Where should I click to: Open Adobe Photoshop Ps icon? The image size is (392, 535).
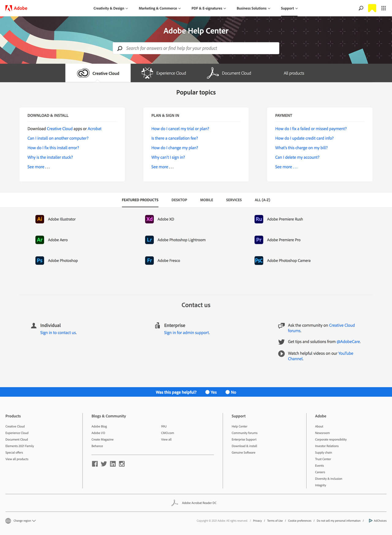pos(40,261)
